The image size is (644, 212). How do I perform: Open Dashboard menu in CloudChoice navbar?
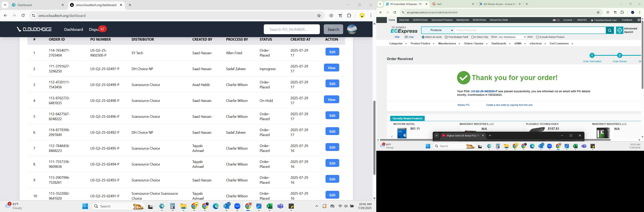coord(73,29)
